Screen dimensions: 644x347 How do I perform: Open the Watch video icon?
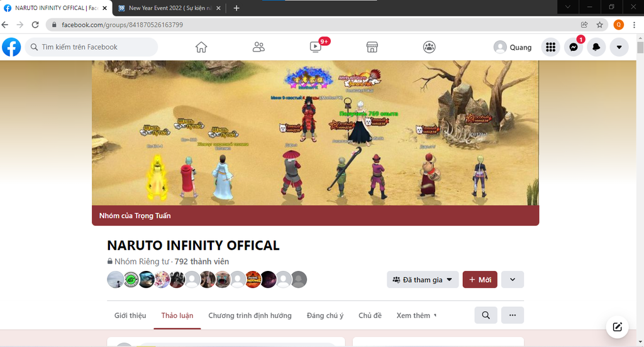click(316, 47)
